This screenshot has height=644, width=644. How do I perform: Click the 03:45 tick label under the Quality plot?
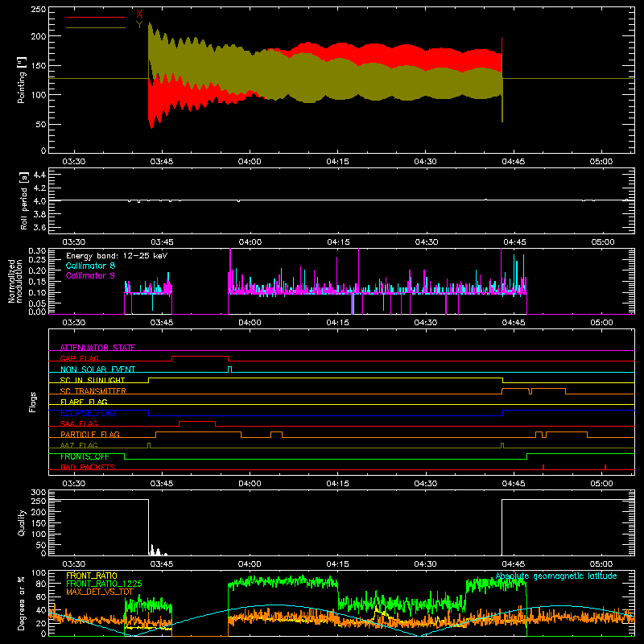[x=162, y=564]
